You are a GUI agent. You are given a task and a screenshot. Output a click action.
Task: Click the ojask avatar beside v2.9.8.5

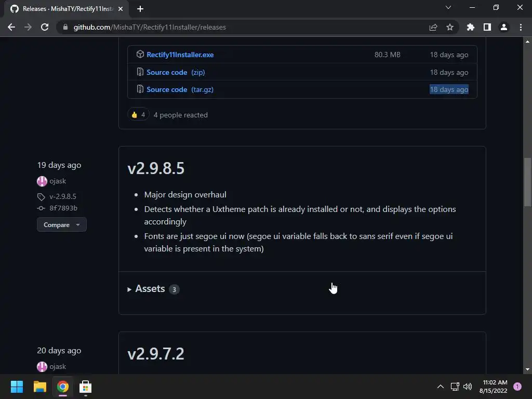(42, 181)
